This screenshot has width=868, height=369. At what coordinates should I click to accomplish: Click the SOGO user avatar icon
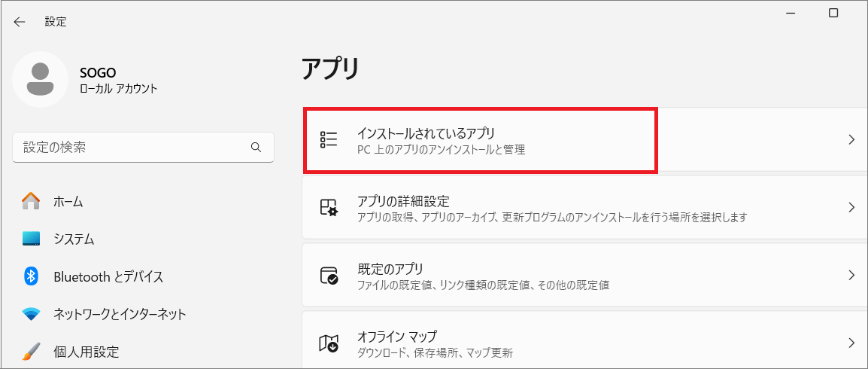pos(40,79)
